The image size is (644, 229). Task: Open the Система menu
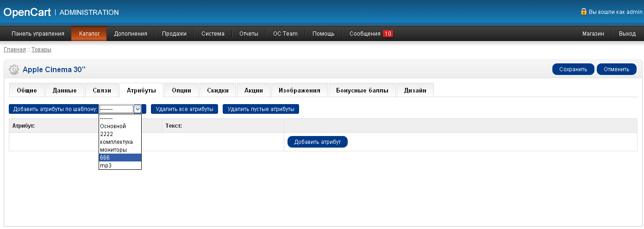pyautogui.click(x=213, y=34)
